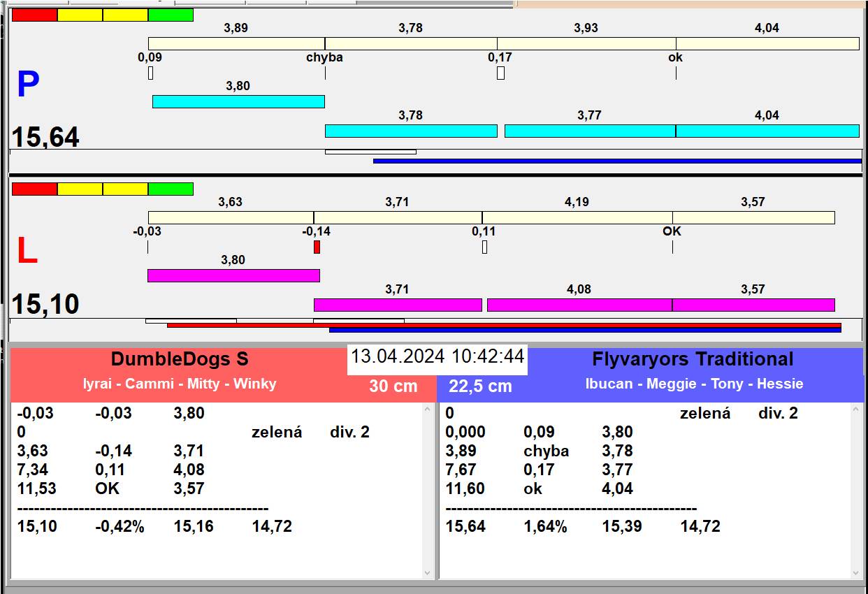Click the cyan 3,77 run bar in lane P
Image resolution: width=868 pixels, height=594 pixels.
point(590,131)
